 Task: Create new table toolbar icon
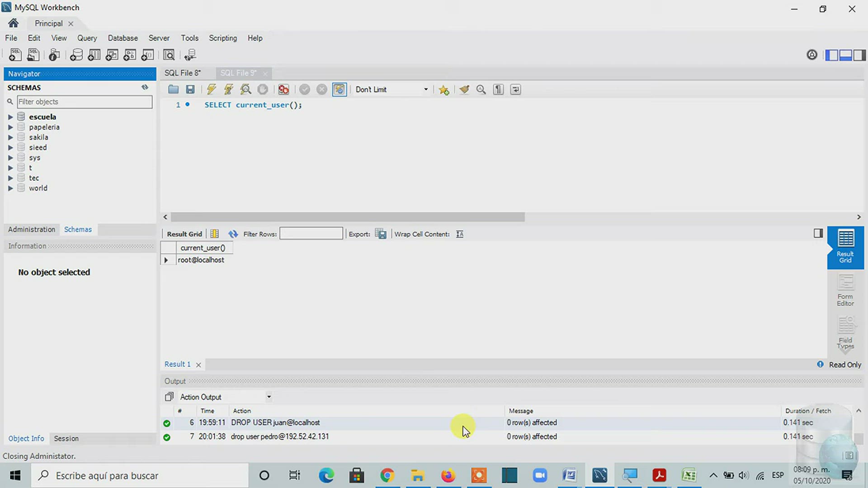94,55
